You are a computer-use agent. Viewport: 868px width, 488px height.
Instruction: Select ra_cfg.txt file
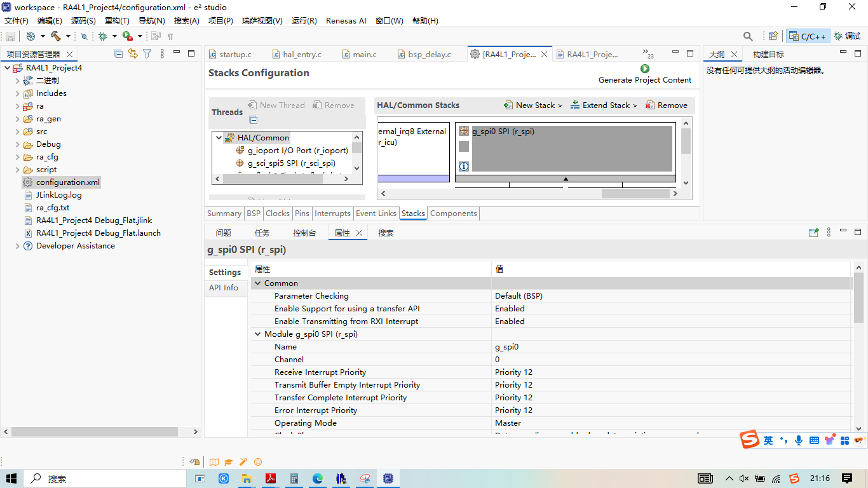click(x=46, y=208)
